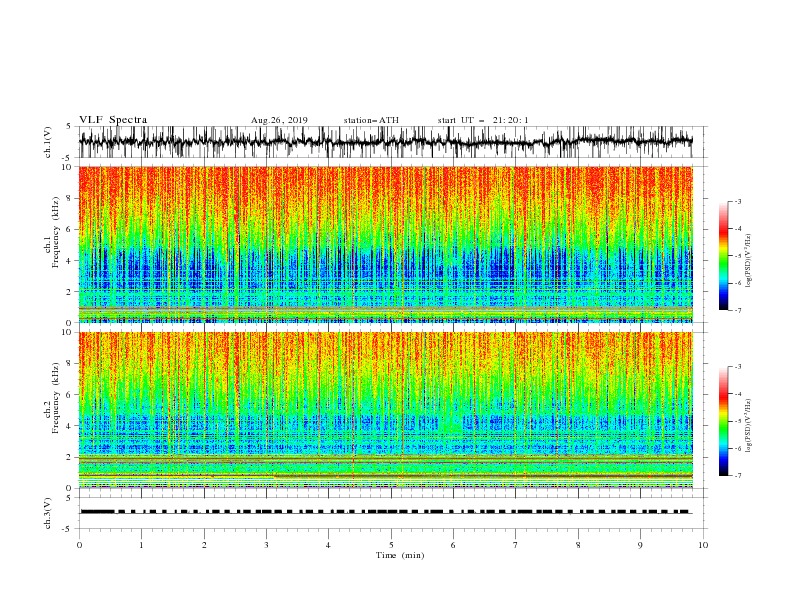This screenshot has width=792, height=612.
Task: Click the "-3" tick on upper colorbar
Action: pos(737,201)
